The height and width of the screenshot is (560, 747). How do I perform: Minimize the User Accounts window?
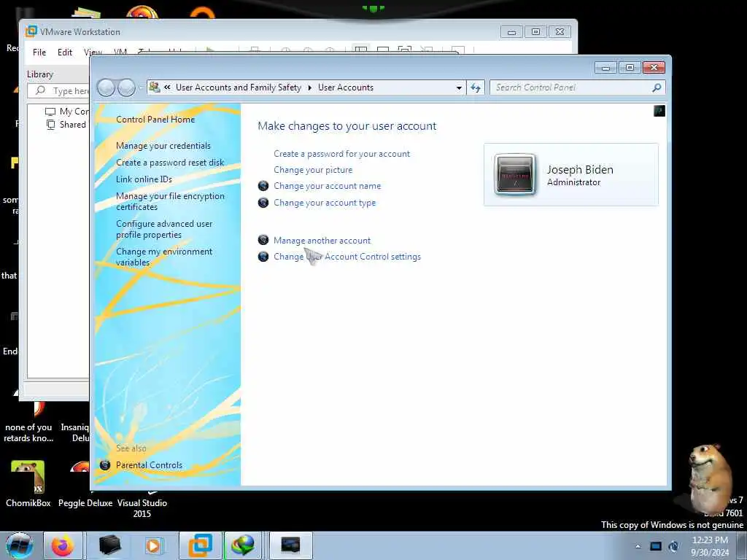pyautogui.click(x=605, y=68)
